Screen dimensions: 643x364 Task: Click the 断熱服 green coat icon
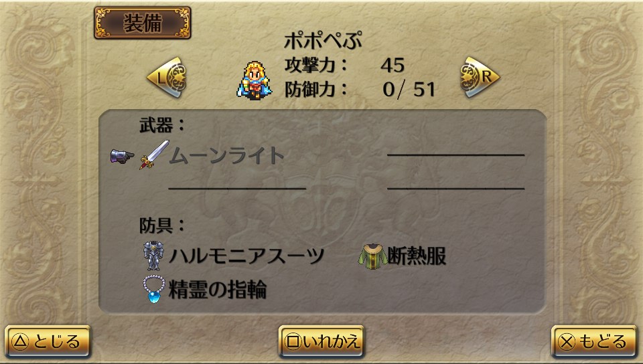coord(373,257)
